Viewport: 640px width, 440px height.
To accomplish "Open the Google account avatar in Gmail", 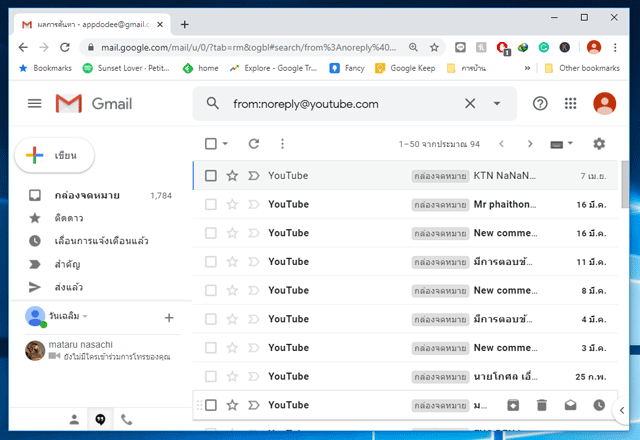I will coord(604,104).
